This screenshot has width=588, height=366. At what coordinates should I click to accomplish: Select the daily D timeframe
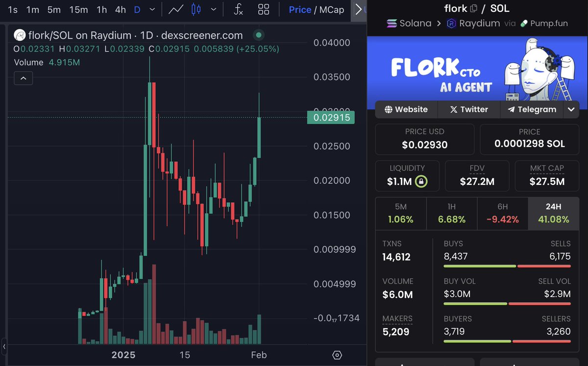(x=137, y=9)
